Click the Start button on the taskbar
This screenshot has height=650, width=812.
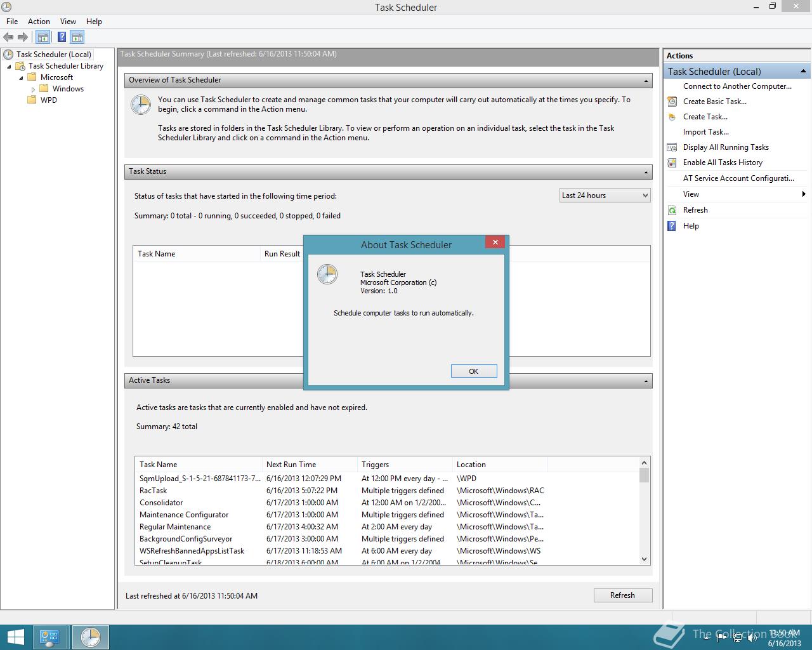tap(15, 637)
